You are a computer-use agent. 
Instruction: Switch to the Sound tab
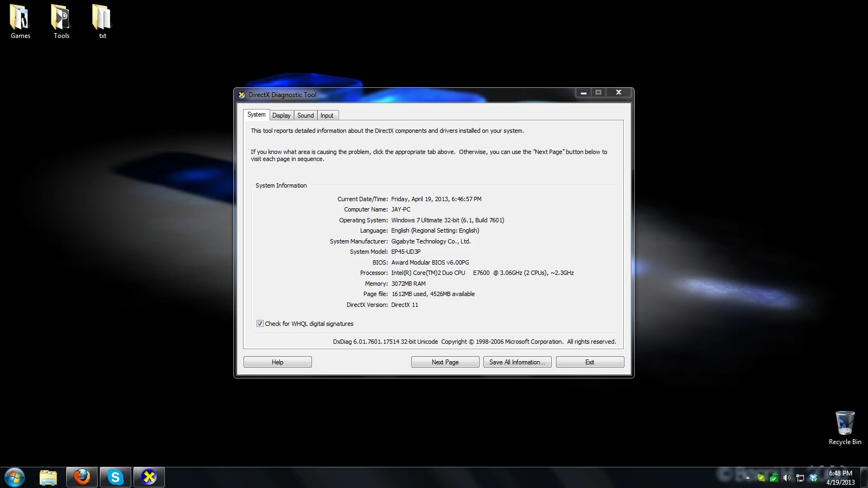coord(305,115)
